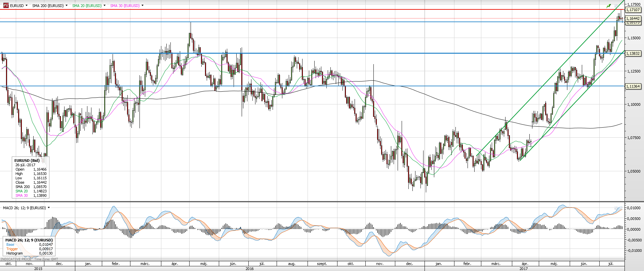
Task: Click the -0,01000 MACD axis label
Action: click(x=634, y=251)
